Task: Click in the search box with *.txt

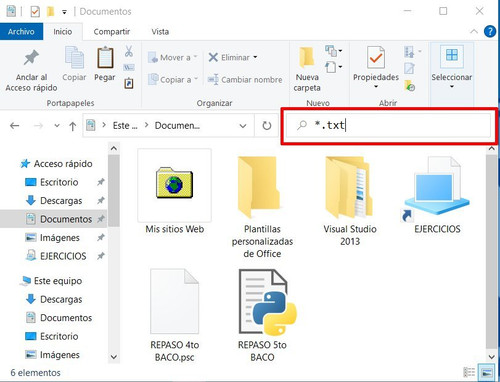Action: [389, 125]
